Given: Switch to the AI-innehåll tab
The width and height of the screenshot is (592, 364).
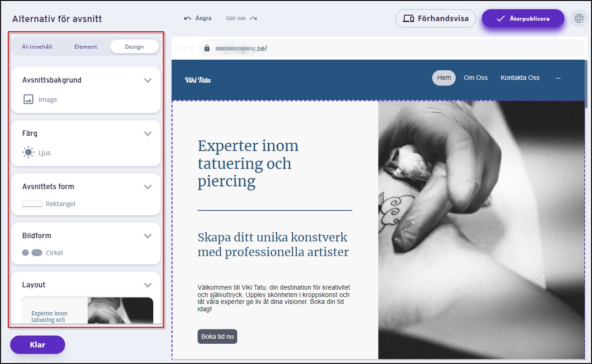Looking at the screenshot, I should coord(37,46).
